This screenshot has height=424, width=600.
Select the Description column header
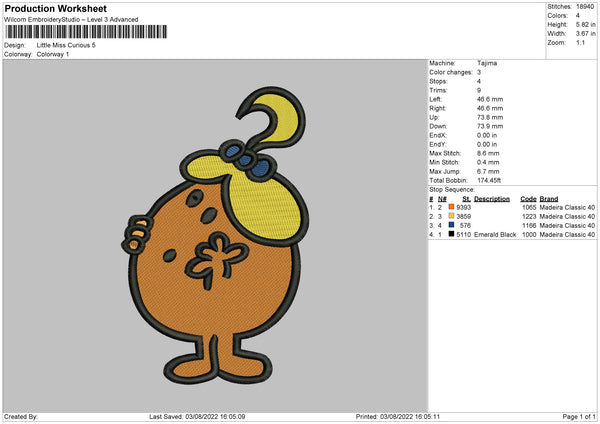(491, 198)
